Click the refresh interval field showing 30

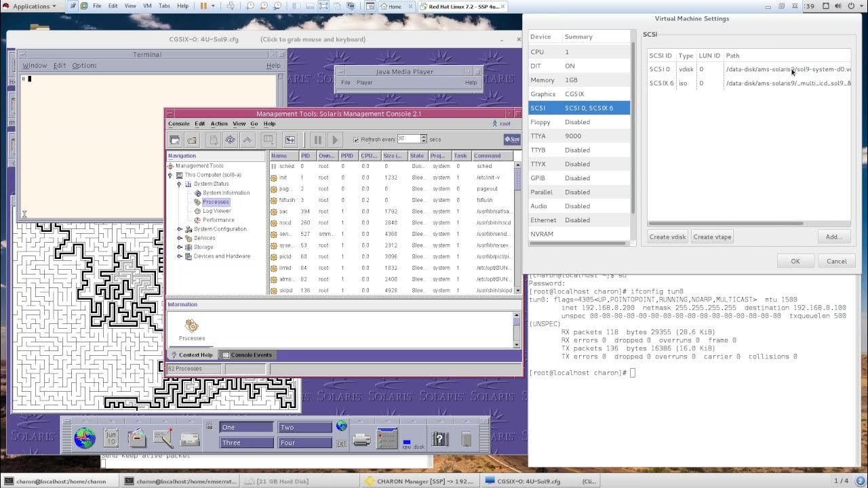point(408,139)
